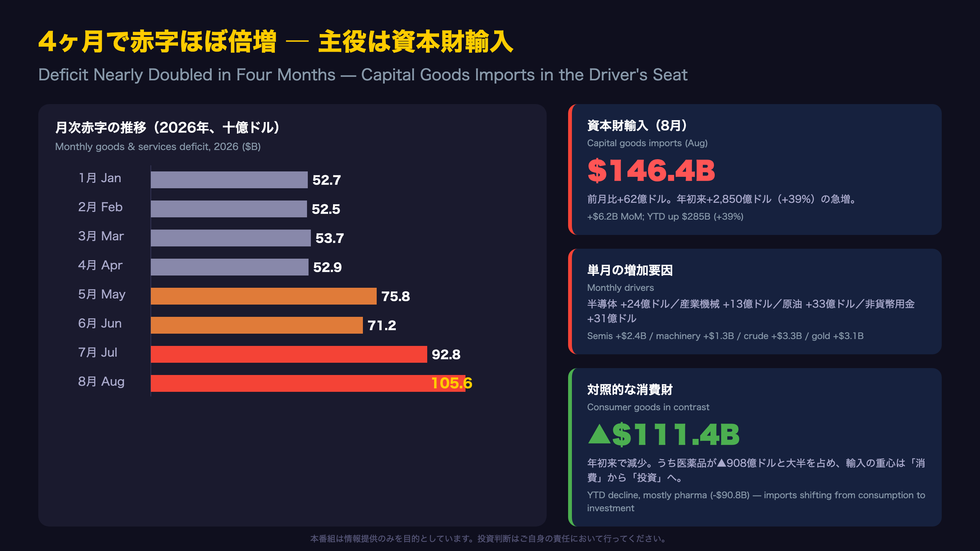This screenshot has height=551, width=980.
Task: Click the '4月 Apr' row label
Action: pos(100,265)
